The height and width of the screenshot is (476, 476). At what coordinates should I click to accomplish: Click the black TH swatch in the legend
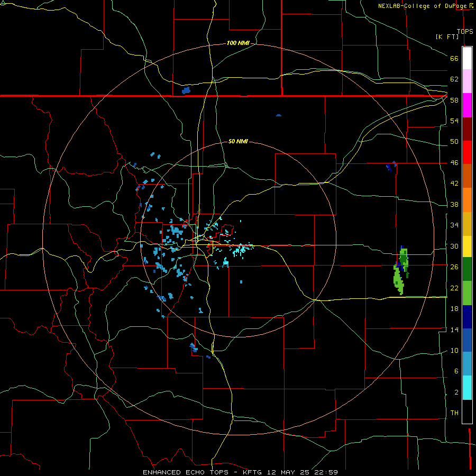[467, 411]
